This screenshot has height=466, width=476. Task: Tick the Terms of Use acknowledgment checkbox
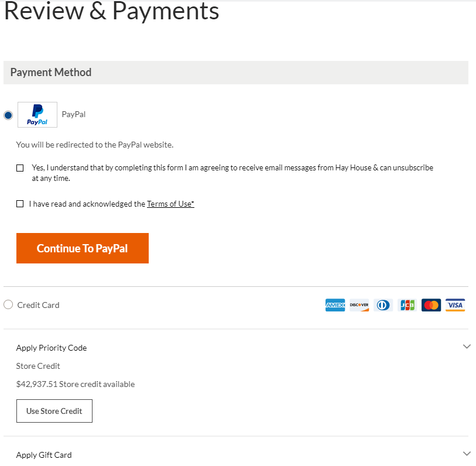20,204
